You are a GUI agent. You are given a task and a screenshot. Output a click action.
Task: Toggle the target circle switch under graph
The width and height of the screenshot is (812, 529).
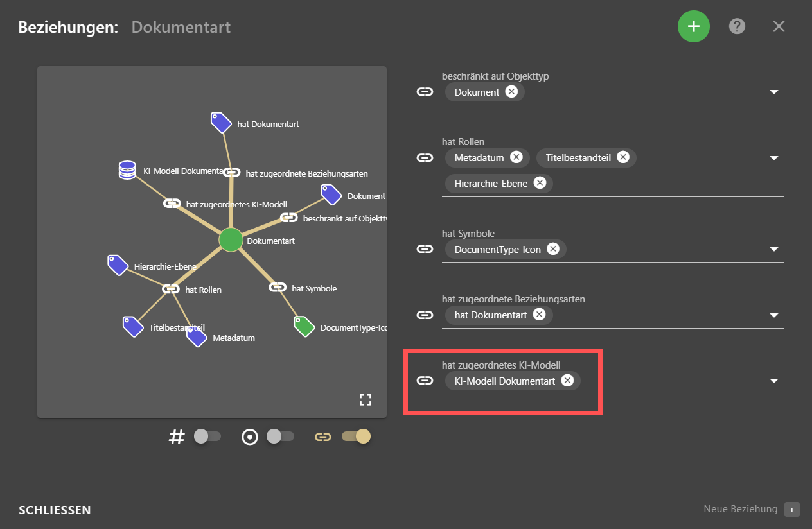(280, 437)
